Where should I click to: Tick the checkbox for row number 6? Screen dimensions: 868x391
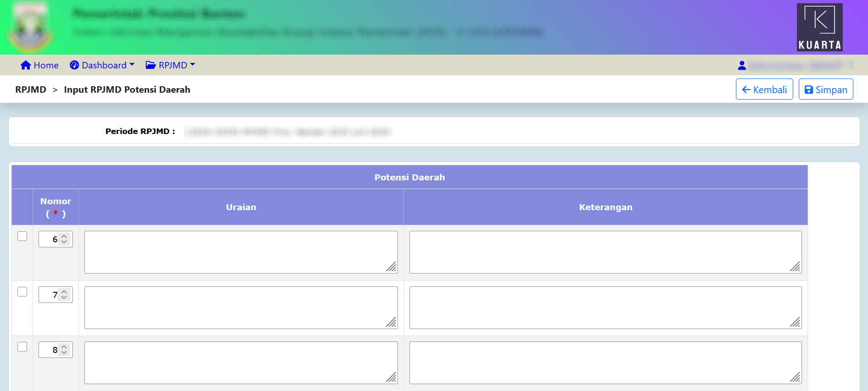click(22, 236)
